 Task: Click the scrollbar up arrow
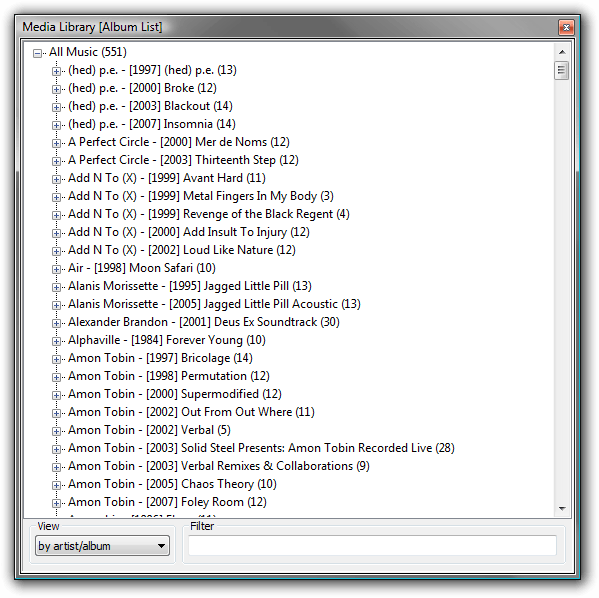(x=562, y=52)
